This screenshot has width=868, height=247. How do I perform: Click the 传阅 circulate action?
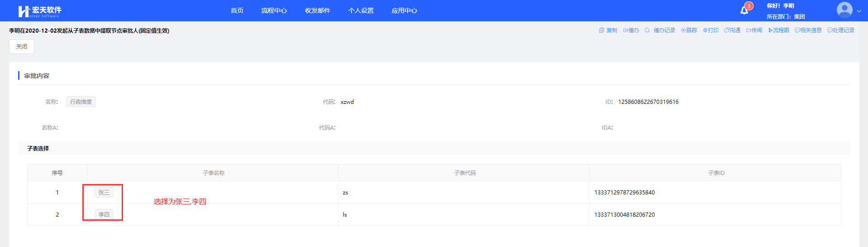point(754,30)
